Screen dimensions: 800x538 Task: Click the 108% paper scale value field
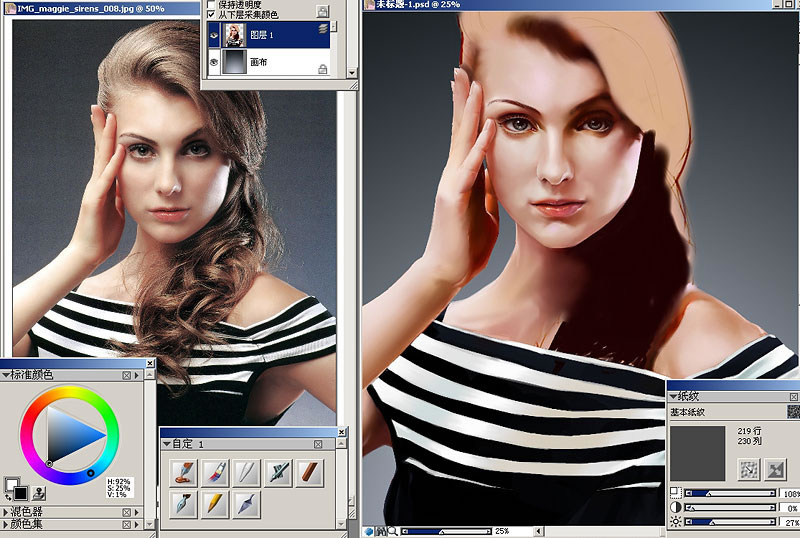790,493
